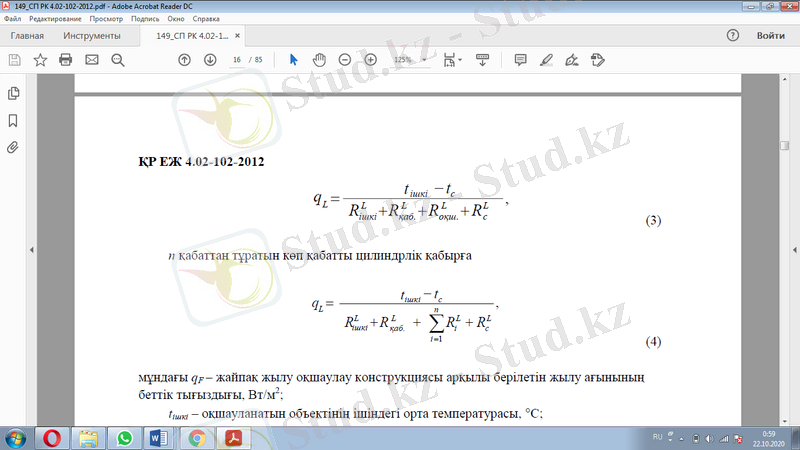Screen dimensions: 800x450
Task: Open the Подпись menu
Action: 145,18
